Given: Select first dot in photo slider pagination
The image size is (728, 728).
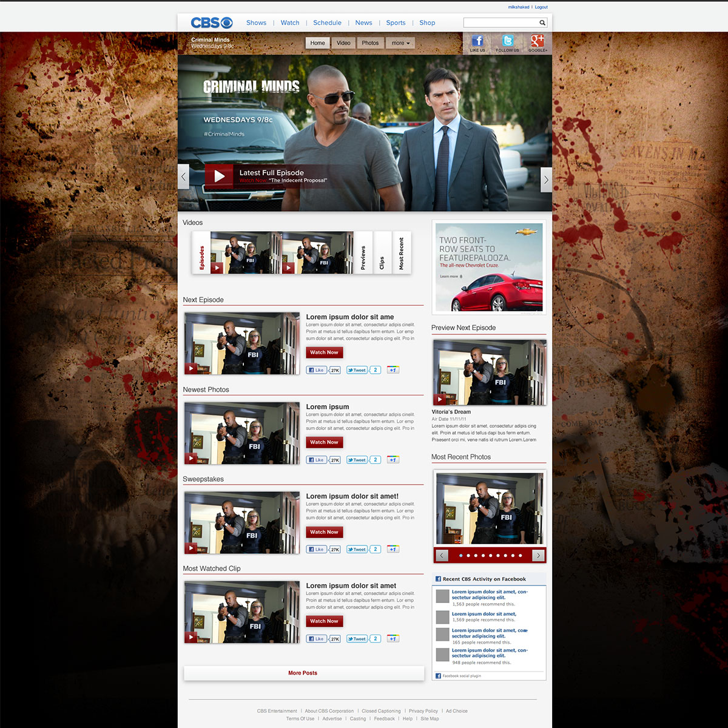Looking at the screenshot, I should coord(461,555).
